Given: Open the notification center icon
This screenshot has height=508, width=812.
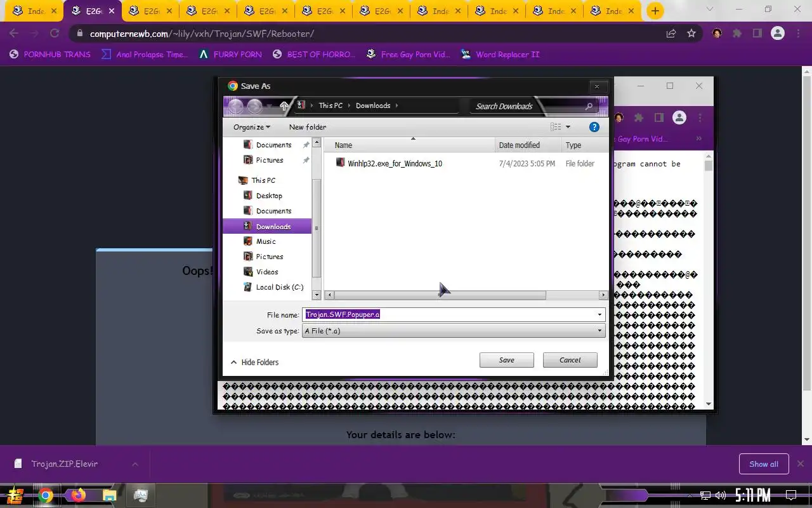Looking at the screenshot, I should [791, 495].
